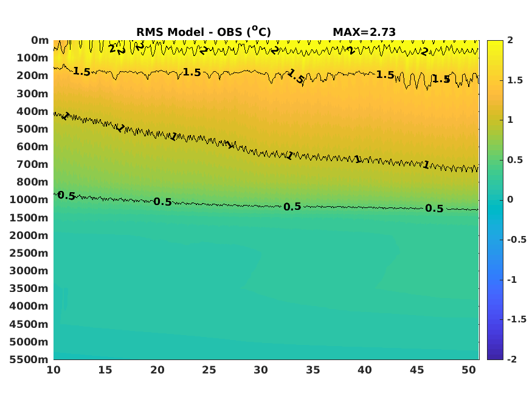The image size is (532, 399).
Task: Click the "5000m" depth axis label
Action: point(29,342)
